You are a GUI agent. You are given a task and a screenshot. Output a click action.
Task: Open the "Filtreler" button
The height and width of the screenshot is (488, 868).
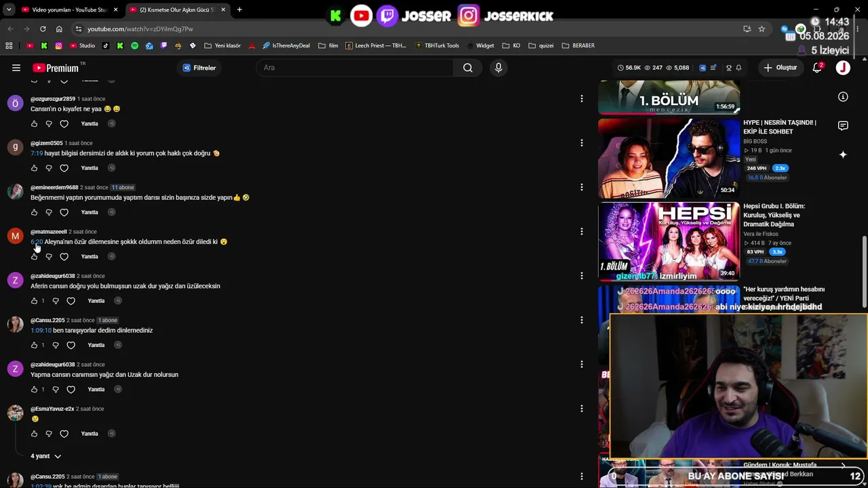pyautogui.click(x=199, y=68)
